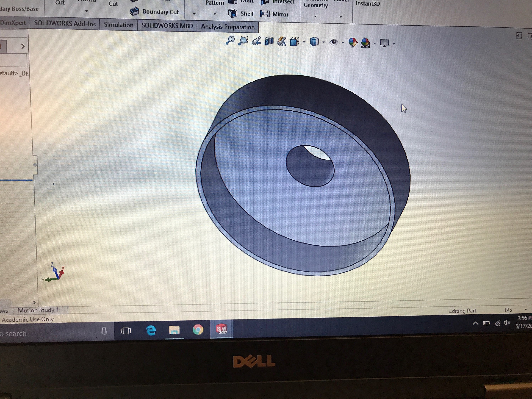This screenshot has height=399, width=532.
Task: Click the Previous View icon
Action: (x=256, y=41)
